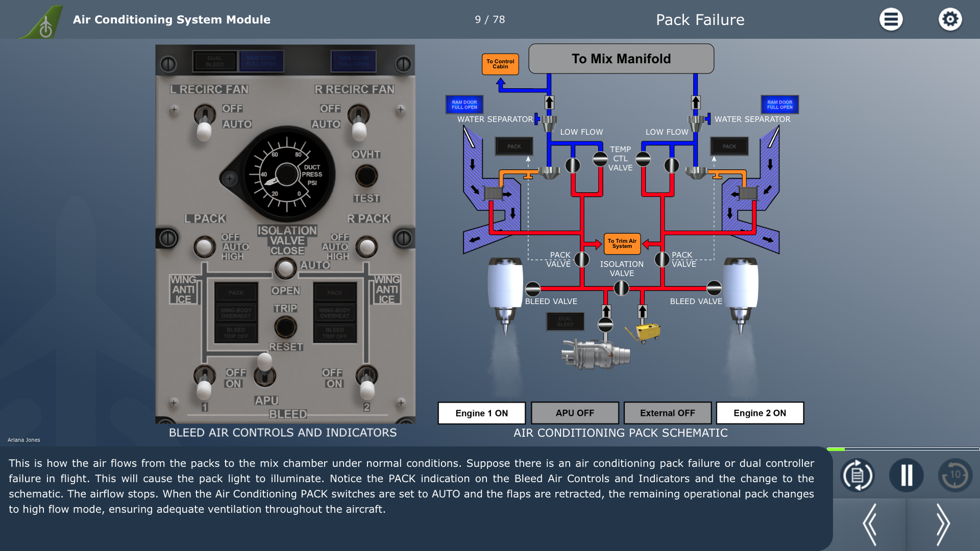Turn the R PACK selector knob
980x551 pixels.
pyautogui.click(x=366, y=247)
